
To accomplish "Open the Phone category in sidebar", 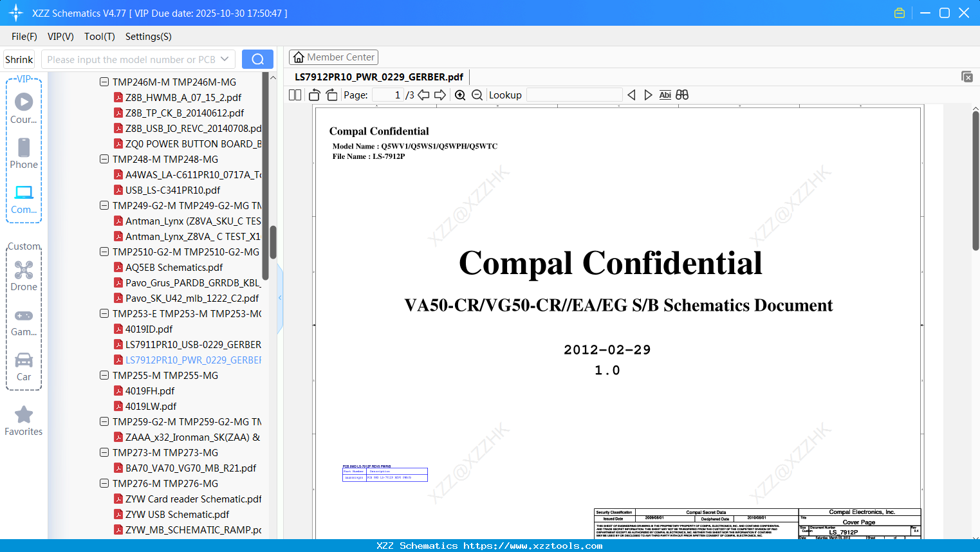I will pos(24,154).
